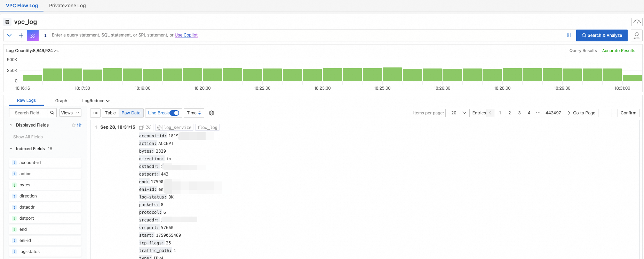Screen dimensions: 644x259
Task: Collapse the Log Quantity histogram
Action: click(x=56, y=51)
